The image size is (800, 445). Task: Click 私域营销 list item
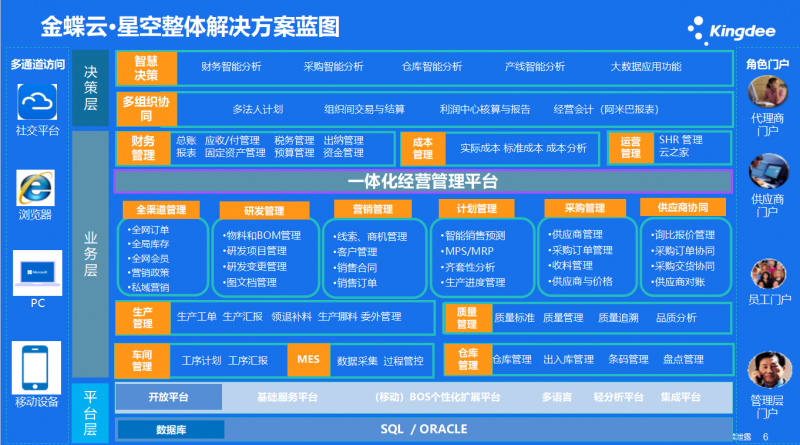(x=148, y=287)
